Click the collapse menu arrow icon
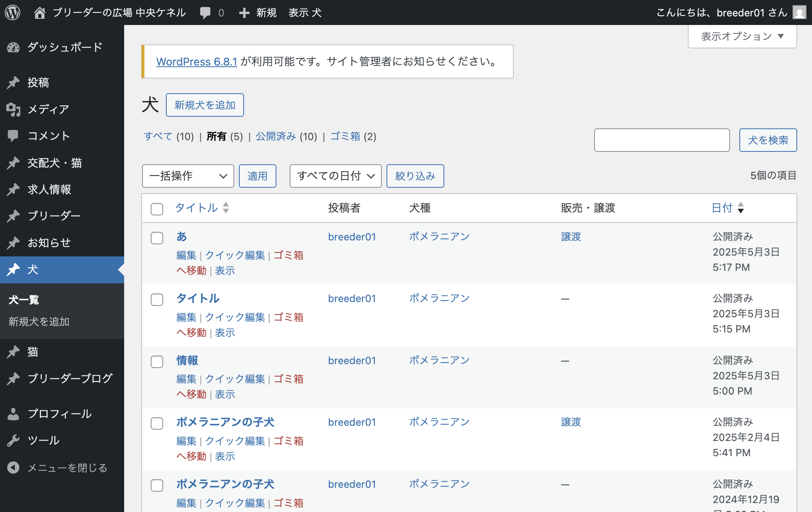Viewport: 812px width, 512px height. coord(13,468)
